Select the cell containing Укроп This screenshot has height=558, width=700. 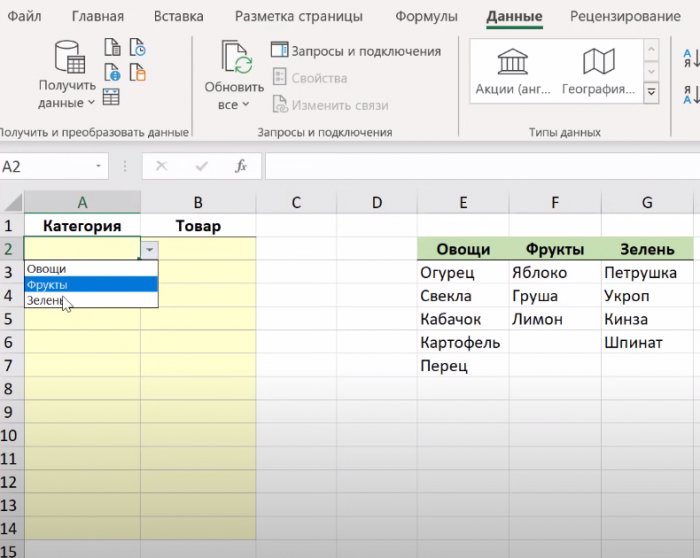647,296
